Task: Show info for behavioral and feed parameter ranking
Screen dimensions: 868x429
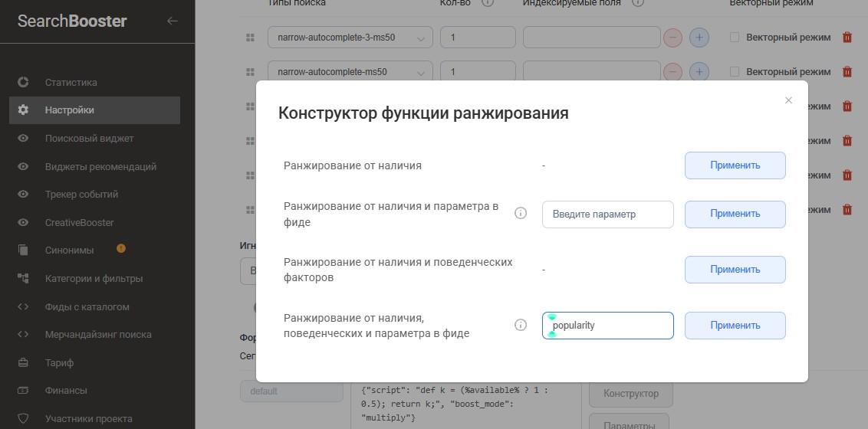Action: 521,325
